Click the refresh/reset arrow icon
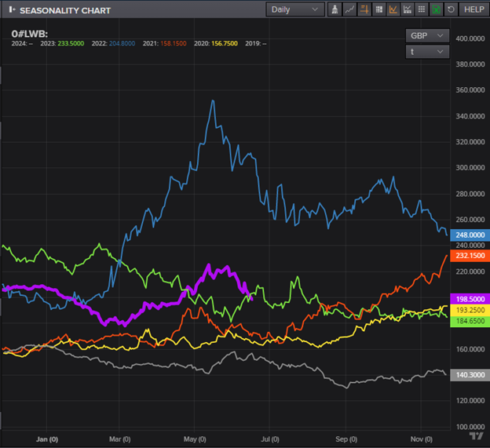This screenshot has width=490, height=448. [450, 9]
